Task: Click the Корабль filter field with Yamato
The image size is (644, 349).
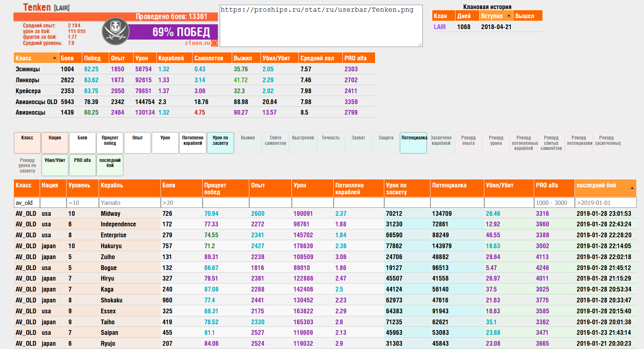Action: 130,203
